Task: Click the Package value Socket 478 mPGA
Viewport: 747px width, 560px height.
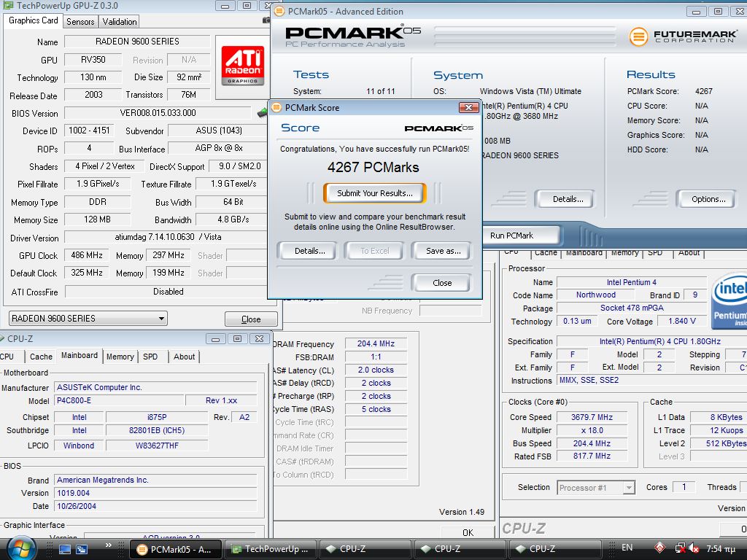Action: 632,308
